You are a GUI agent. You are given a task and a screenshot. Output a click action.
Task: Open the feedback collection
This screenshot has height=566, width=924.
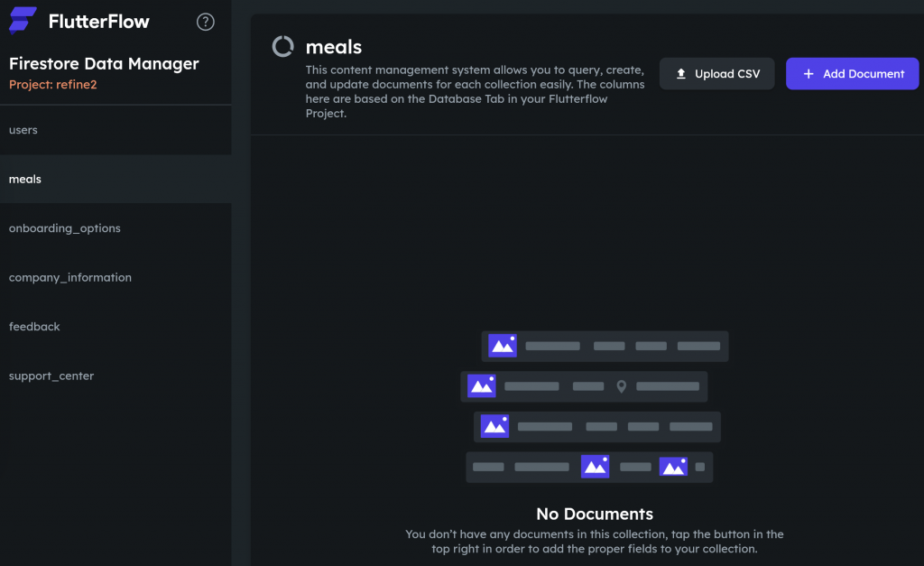click(x=115, y=327)
